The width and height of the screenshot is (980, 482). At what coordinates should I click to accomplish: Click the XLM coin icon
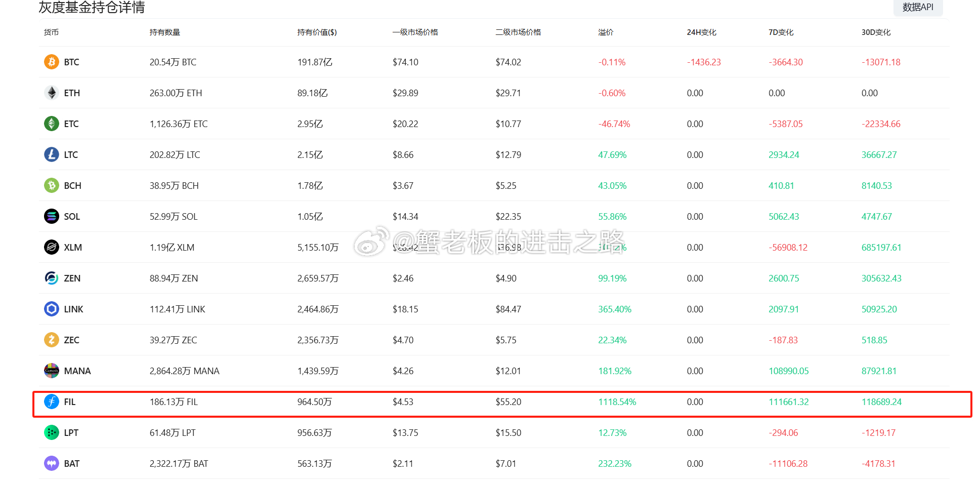click(x=52, y=247)
